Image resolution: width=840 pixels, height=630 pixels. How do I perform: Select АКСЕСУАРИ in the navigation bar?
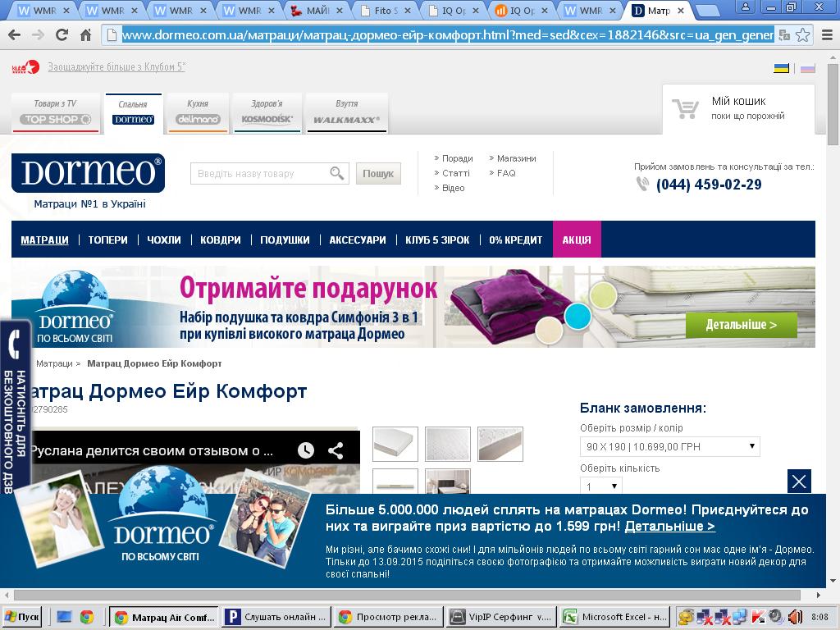[x=358, y=240]
